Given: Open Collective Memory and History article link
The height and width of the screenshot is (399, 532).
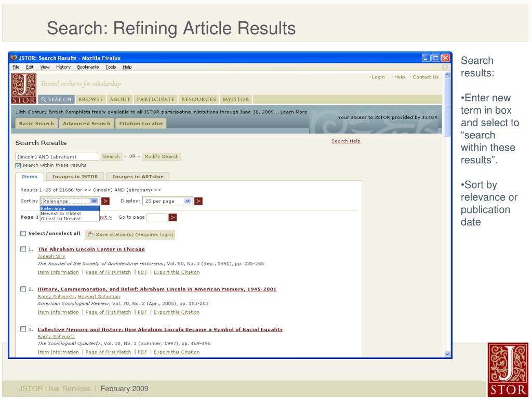Looking at the screenshot, I should [160, 329].
